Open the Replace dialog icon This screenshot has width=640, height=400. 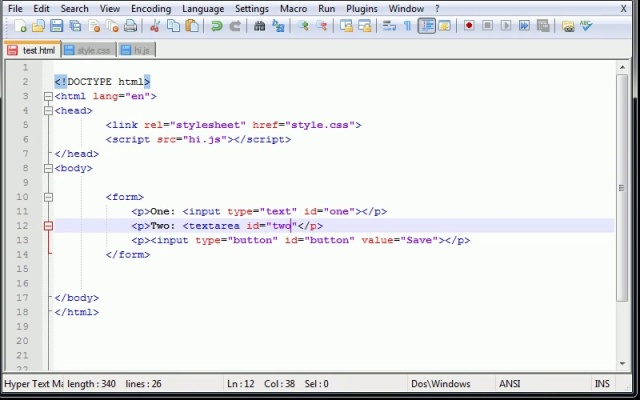[278, 26]
